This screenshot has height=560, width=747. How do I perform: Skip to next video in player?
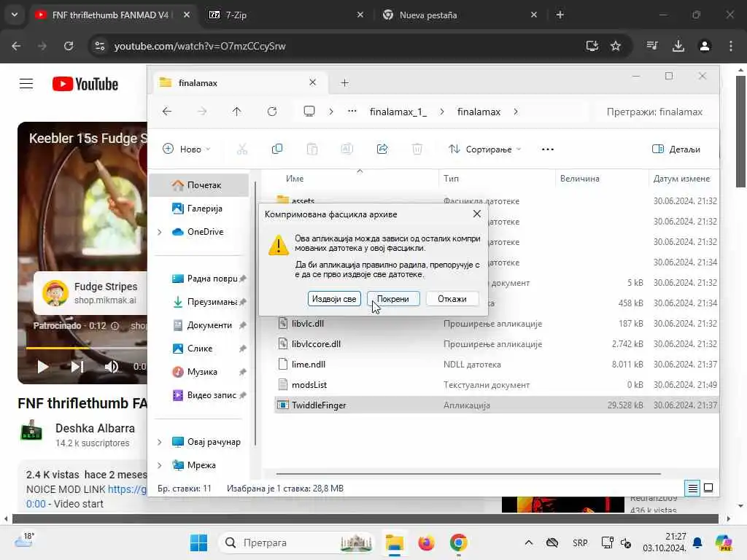(x=77, y=367)
